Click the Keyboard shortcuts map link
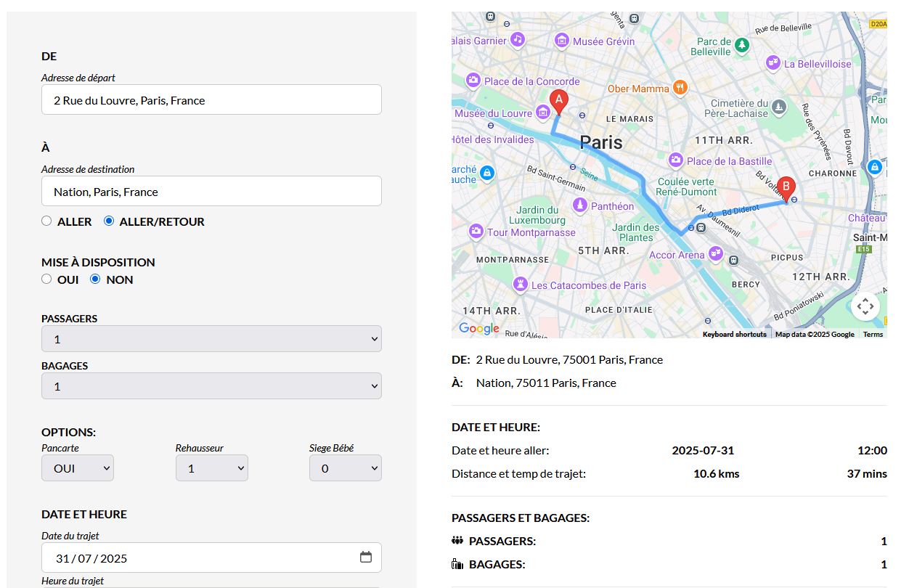The height and width of the screenshot is (588, 917). [734, 334]
